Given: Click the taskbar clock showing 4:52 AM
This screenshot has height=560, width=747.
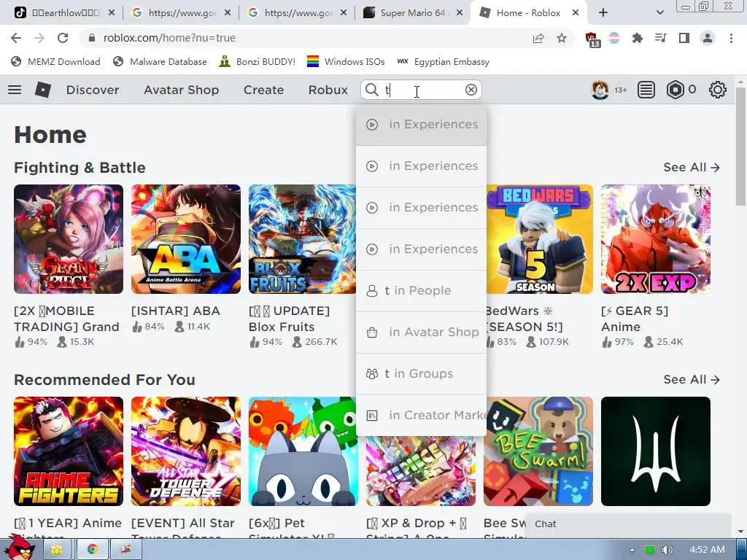Looking at the screenshot, I should pyautogui.click(x=708, y=550).
